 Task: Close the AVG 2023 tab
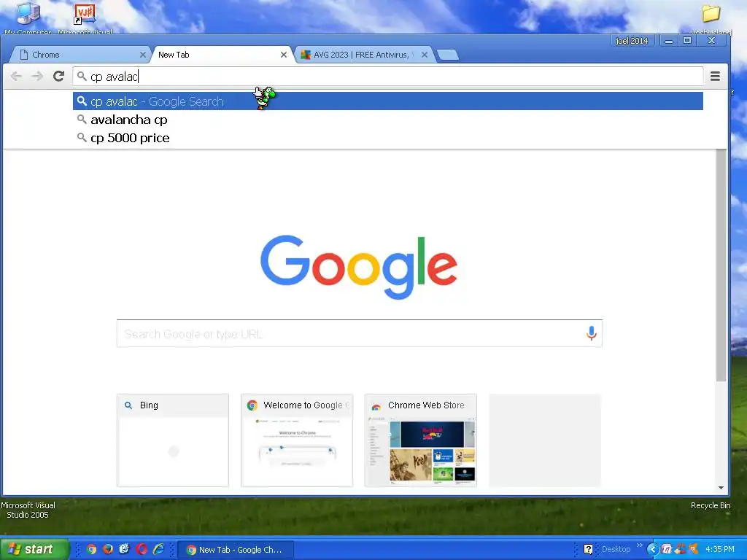[x=424, y=55]
